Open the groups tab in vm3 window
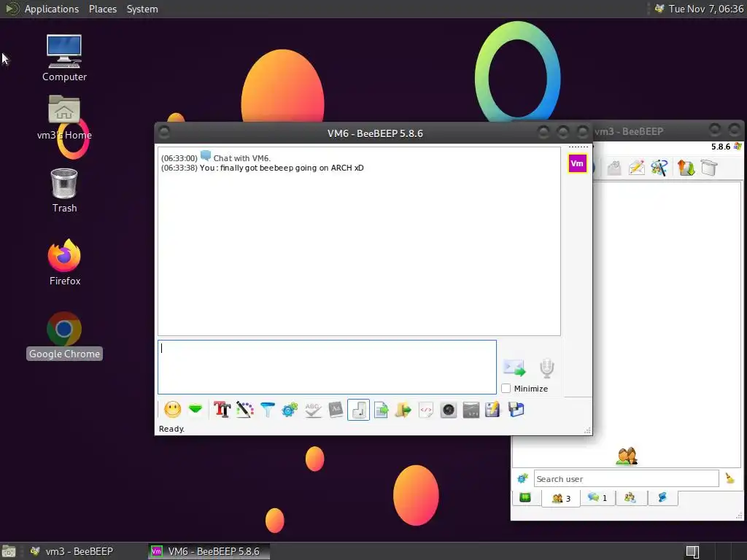 coord(630,497)
